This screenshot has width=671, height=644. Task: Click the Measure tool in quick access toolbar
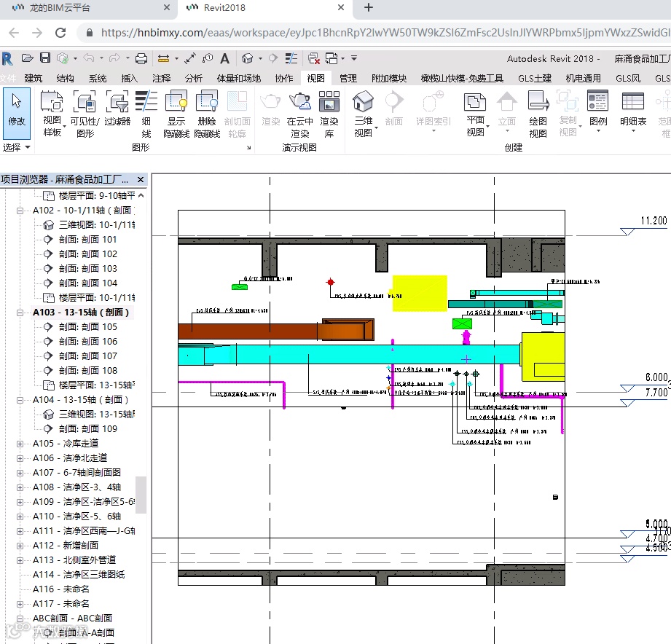pyautogui.click(x=162, y=58)
